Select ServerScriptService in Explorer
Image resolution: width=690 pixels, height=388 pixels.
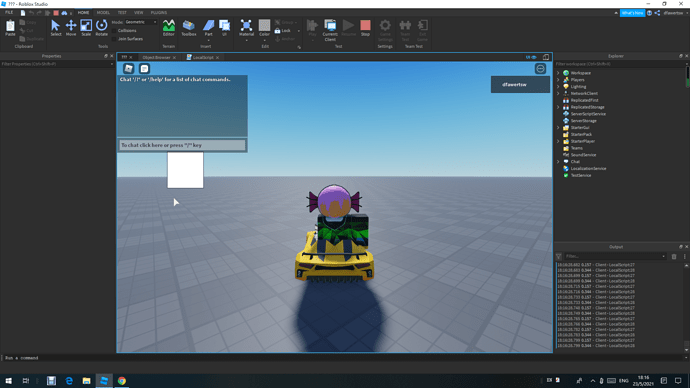tap(588, 114)
